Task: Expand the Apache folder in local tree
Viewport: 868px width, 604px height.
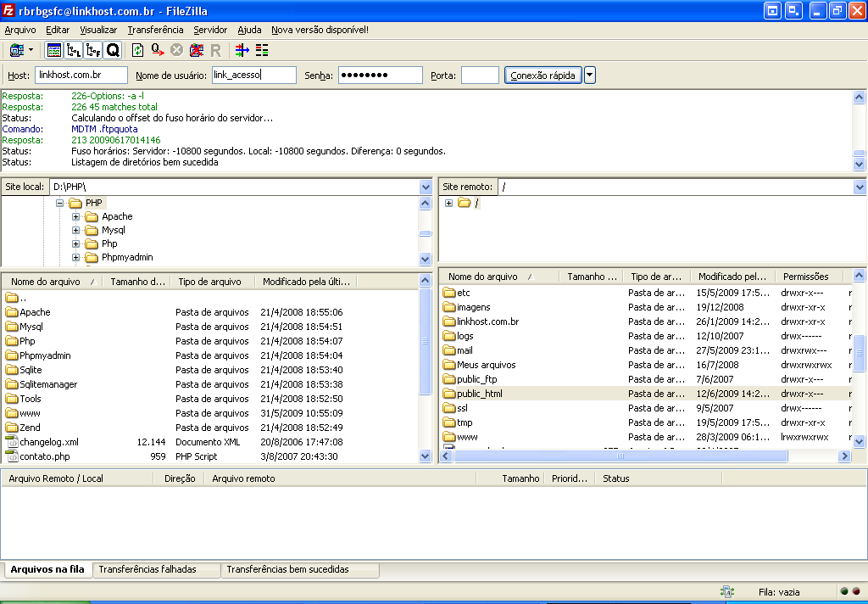Action: point(75,216)
